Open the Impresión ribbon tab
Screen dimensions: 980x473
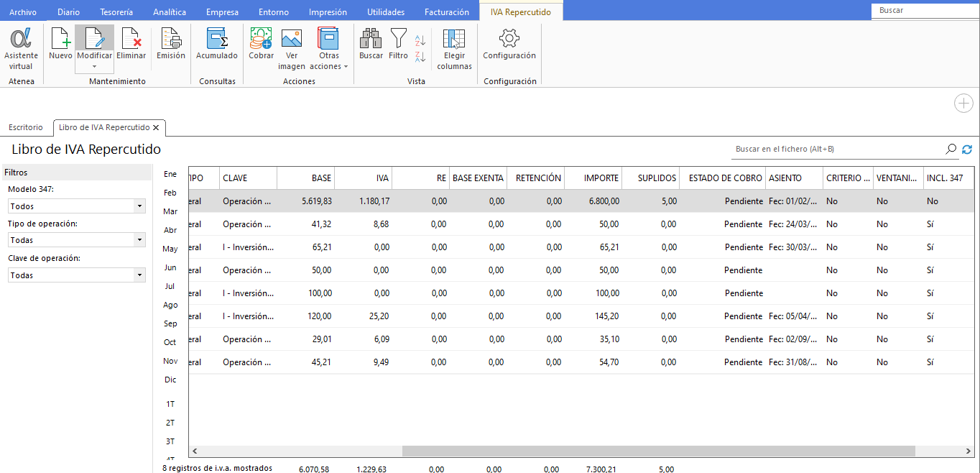[x=328, y=12]
